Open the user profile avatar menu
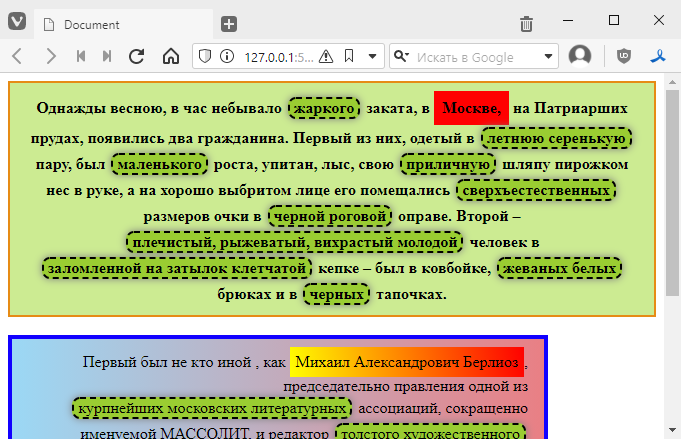 point(580,56)
